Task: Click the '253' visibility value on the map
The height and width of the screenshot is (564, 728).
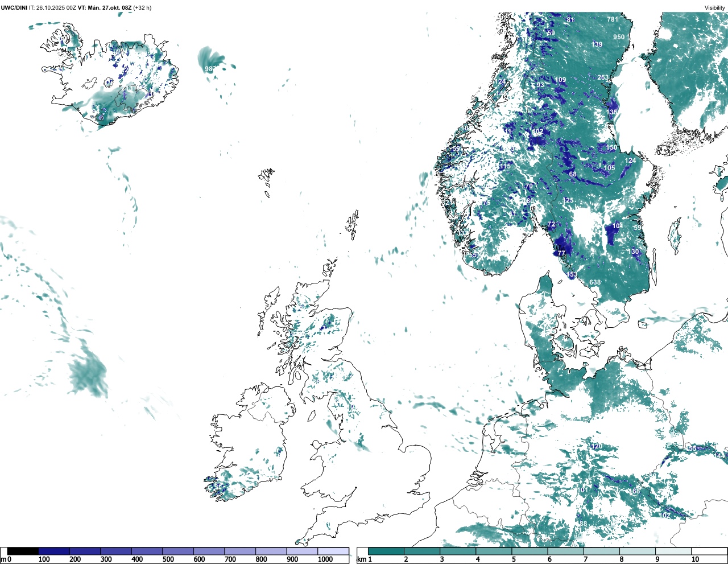Action: [x=603, y=77]
